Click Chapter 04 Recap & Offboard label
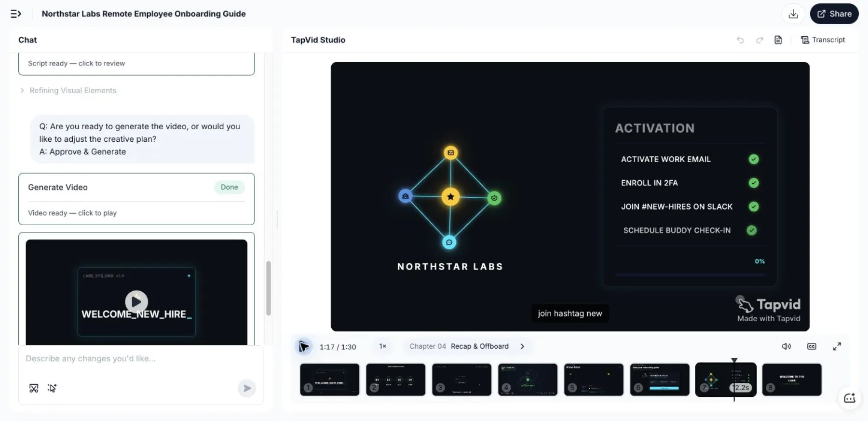Image resolution: width=868 pixels, height=421 pixels. point(459,346)
